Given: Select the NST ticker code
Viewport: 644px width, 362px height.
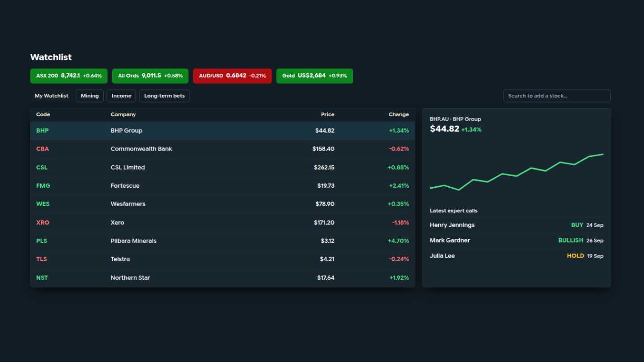Looking at the screenshot, I should point(42,278).
